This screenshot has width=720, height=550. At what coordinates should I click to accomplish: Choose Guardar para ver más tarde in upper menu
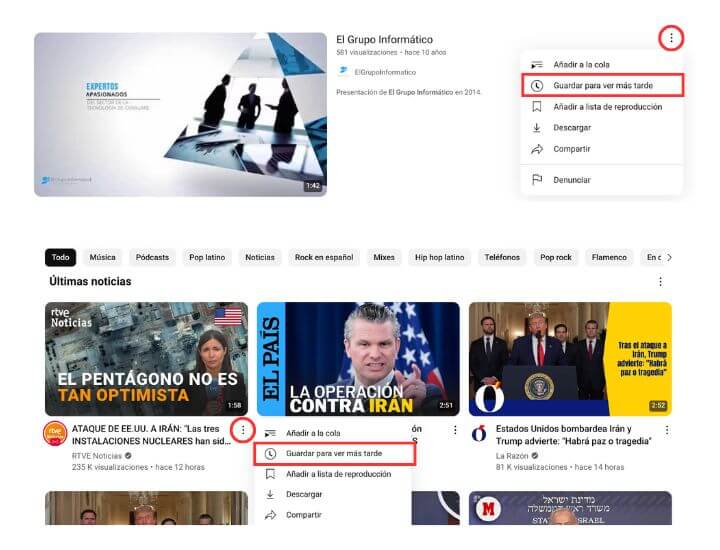(602, 85)
